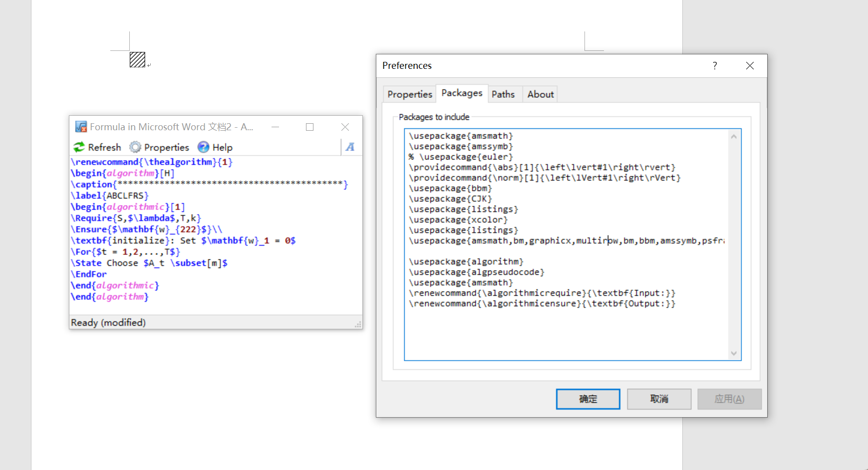Open the Paths tab

503,94
